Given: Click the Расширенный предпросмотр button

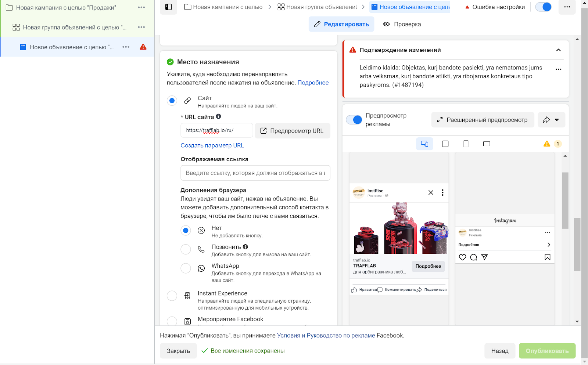Looking at the screenshot, I should pyautogui.click(x=483, y=120).
